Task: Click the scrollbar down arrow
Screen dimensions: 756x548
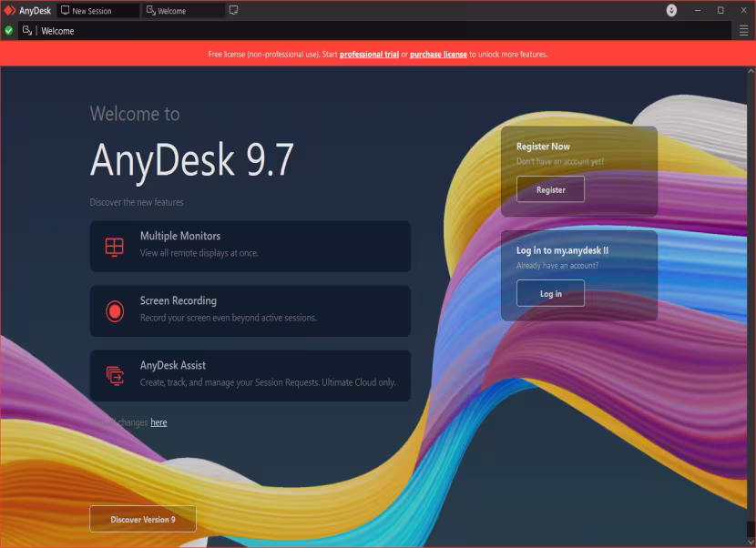Action: pyautogui.click(x=751, y=542)
